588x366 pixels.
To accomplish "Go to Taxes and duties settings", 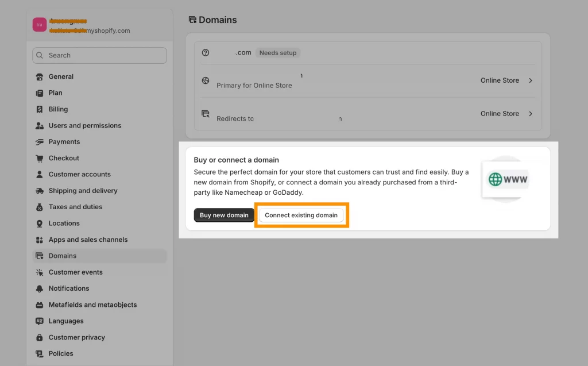I will coord(75,207).
